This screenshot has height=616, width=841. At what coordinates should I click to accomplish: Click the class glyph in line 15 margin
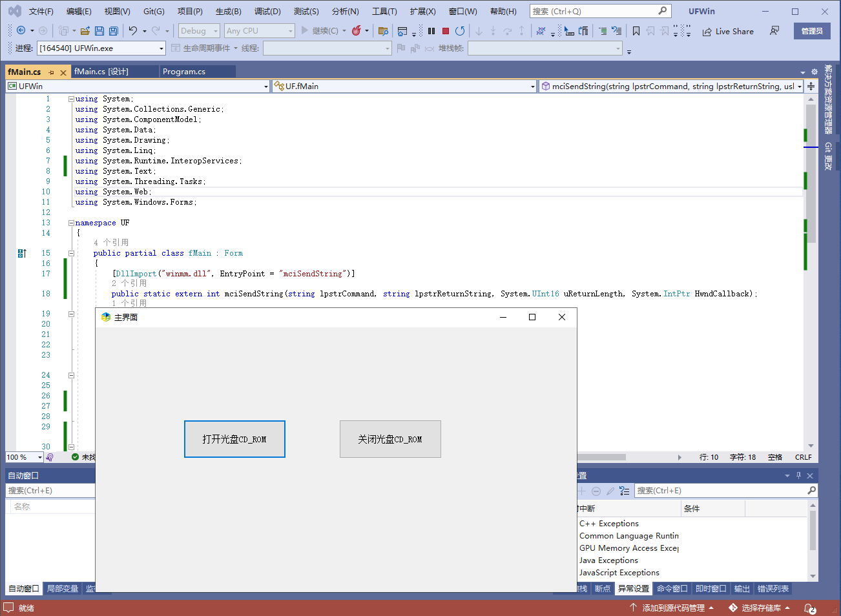tap(22, 253)
